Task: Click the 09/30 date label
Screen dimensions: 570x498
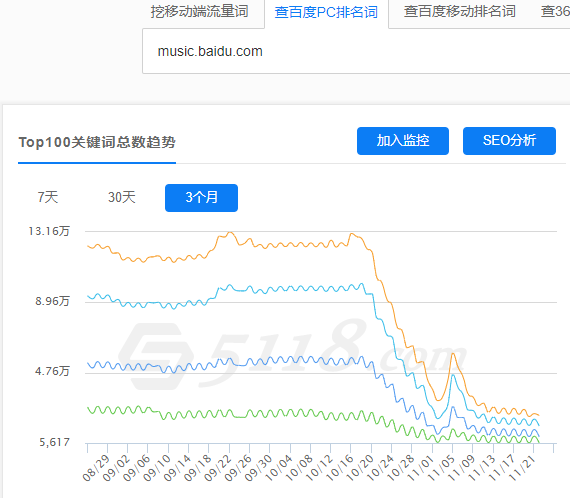Action: pos(258,468)
